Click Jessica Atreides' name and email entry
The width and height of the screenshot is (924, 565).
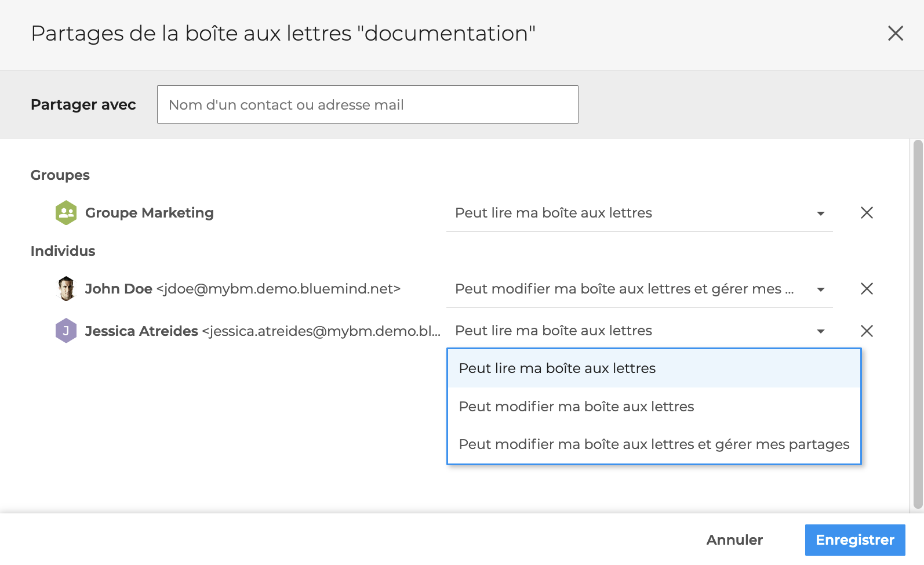pyautogui.click(x=262, y=331)
